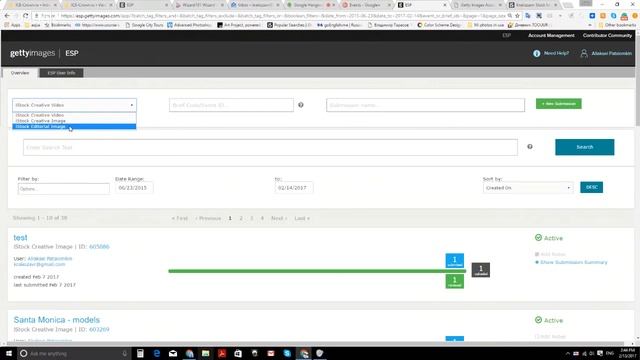Click the browser reload icon
Screen dimensions: 640x360
pos(25,16)
